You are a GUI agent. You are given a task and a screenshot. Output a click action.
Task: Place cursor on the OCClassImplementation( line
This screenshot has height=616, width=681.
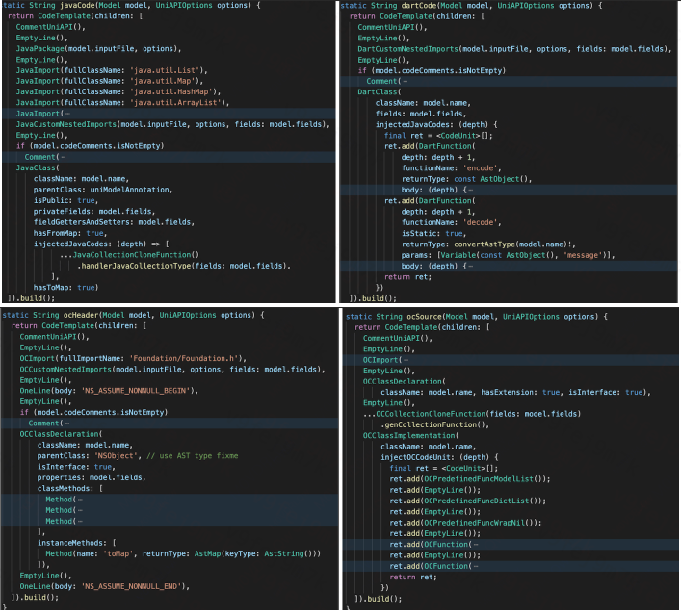(x=411, y=436)
